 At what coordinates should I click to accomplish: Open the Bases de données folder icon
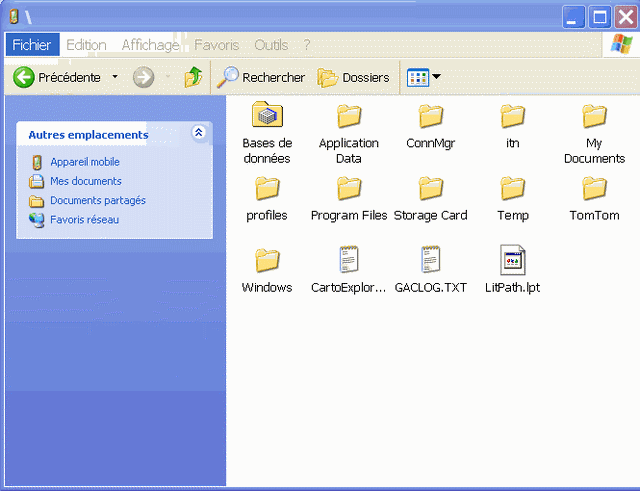[267, 115]
